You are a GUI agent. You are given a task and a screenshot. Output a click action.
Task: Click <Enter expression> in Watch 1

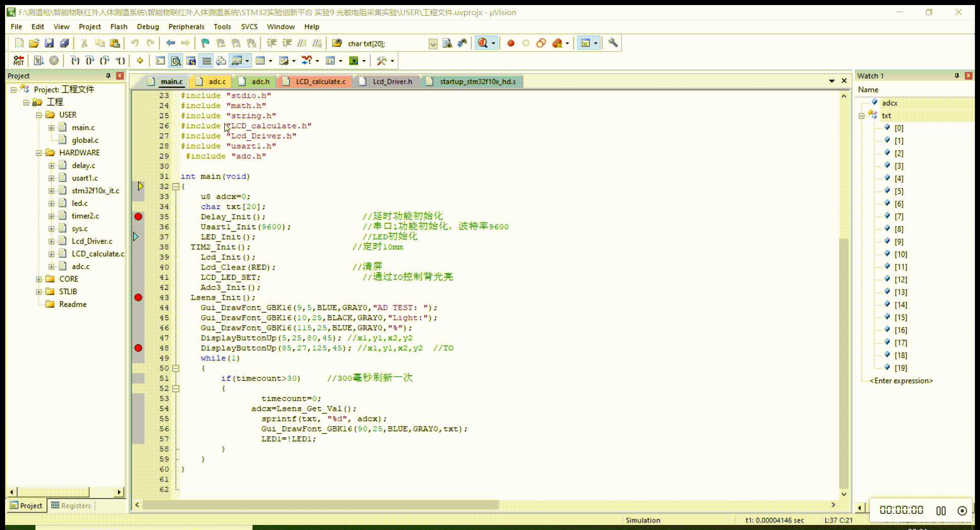click(901, 381)
